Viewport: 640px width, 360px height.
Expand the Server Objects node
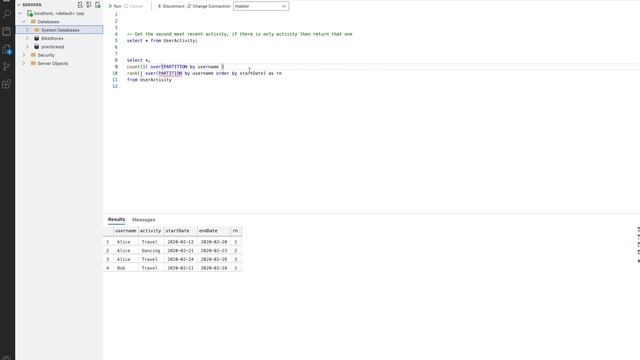[x=24, y=64]
